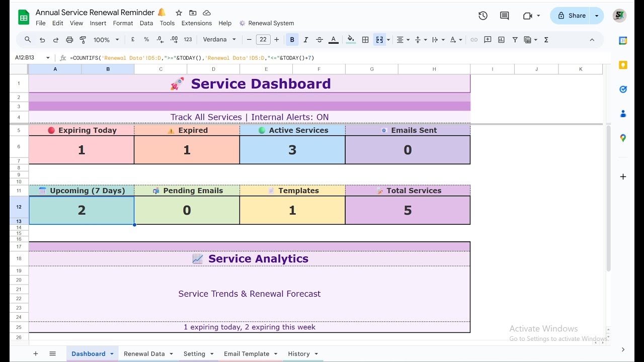This screenshot has height=362, width=644.
Task: Open the all sheets list icon
Action: pos(52,354)
